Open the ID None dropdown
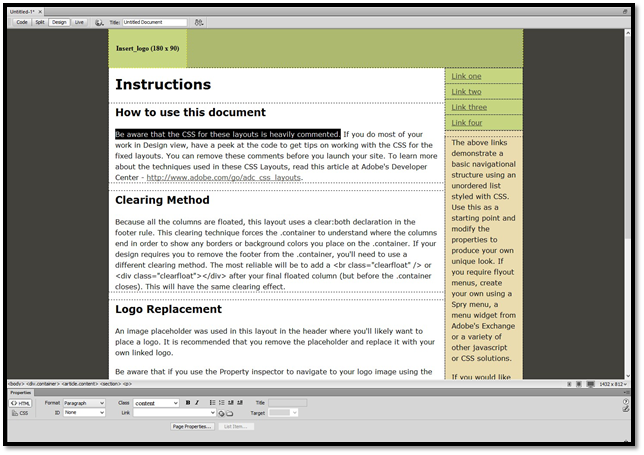This screenshot has width=644, height=455. tap(84, 413)
